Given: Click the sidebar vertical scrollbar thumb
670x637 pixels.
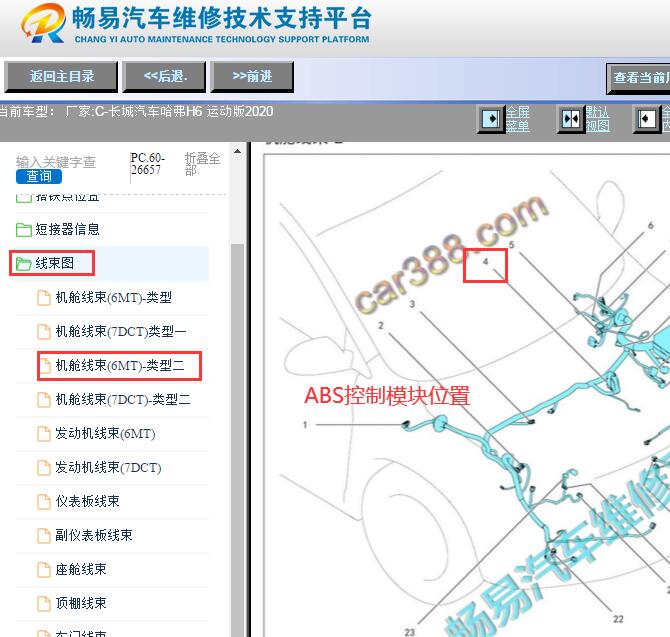Looking at the screenshot, I should [x=237, y=440].
